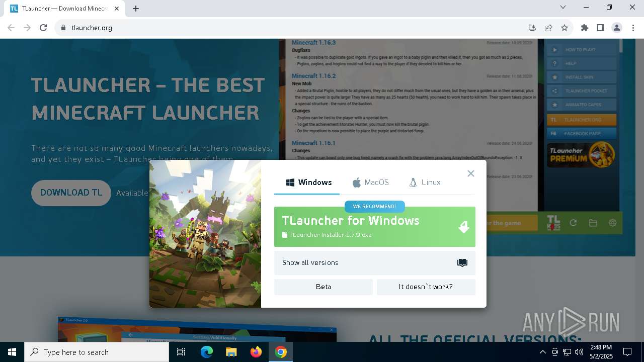This screenshot has height=362, width=644.
Task: Click the Chrome taskbar icon
Action: pos(281,352)
